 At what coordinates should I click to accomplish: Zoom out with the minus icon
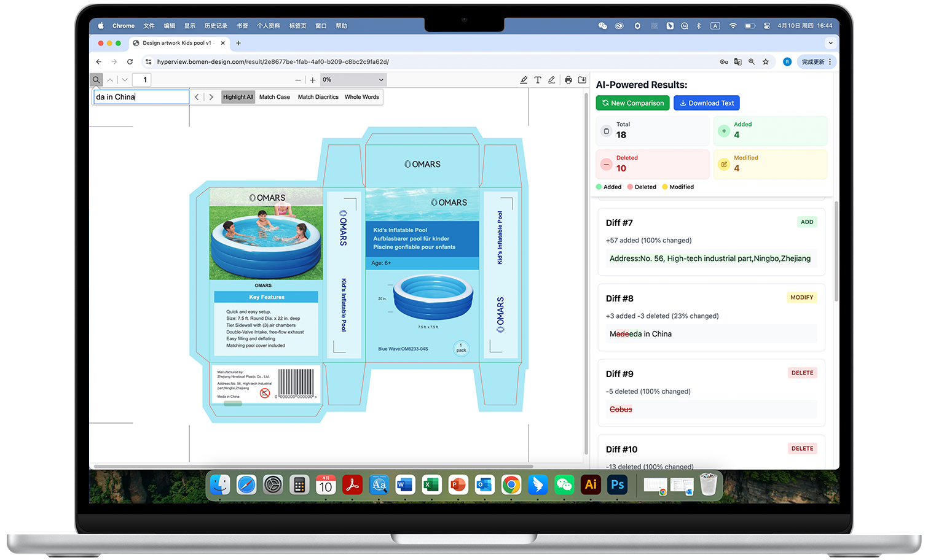[x=298, y=80]
